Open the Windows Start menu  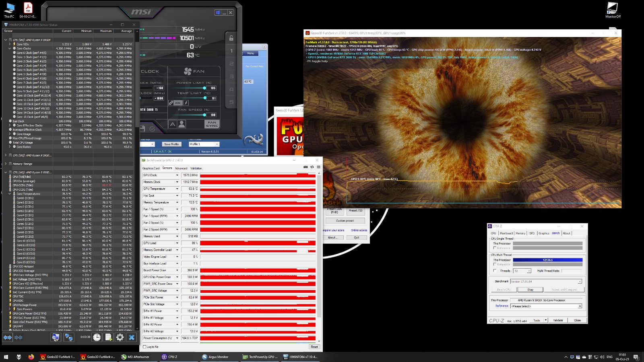(6, 357)
